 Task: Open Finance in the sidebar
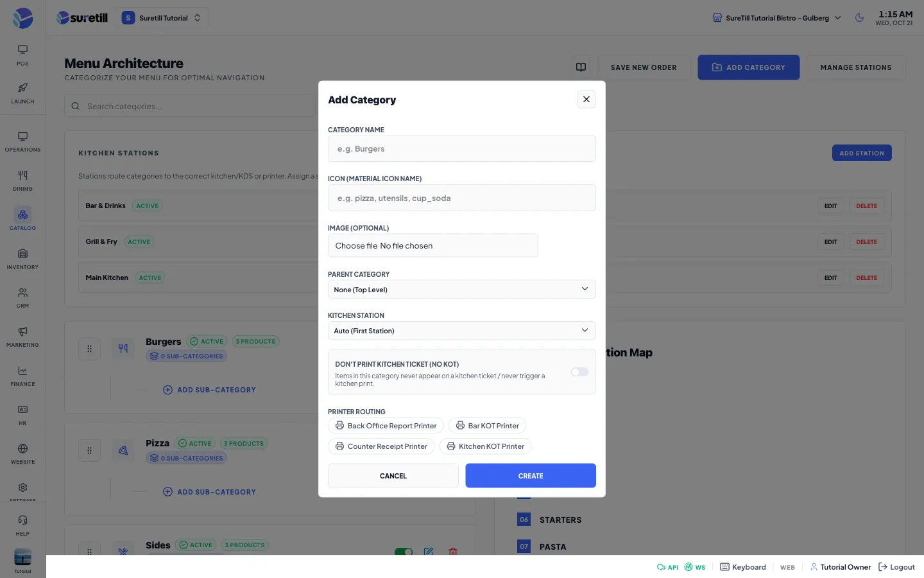pyautogui.click(x=22, y=376)
